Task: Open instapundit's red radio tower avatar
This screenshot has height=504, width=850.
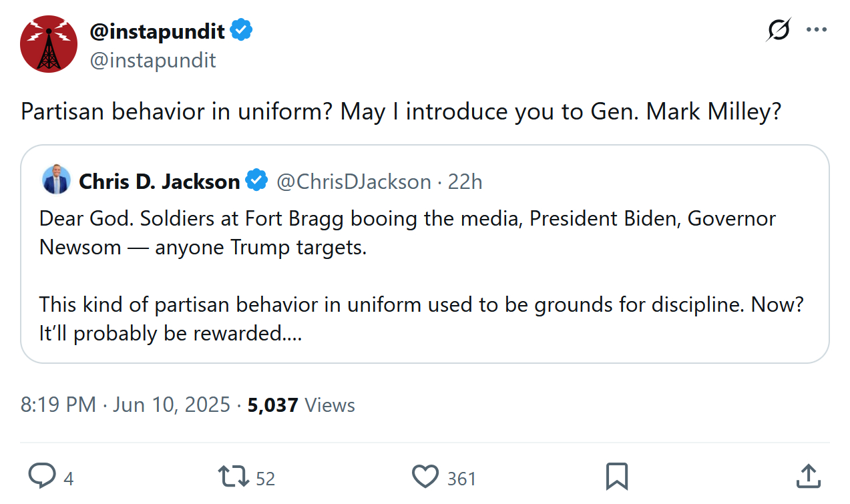Action: (x=49, y=44)
